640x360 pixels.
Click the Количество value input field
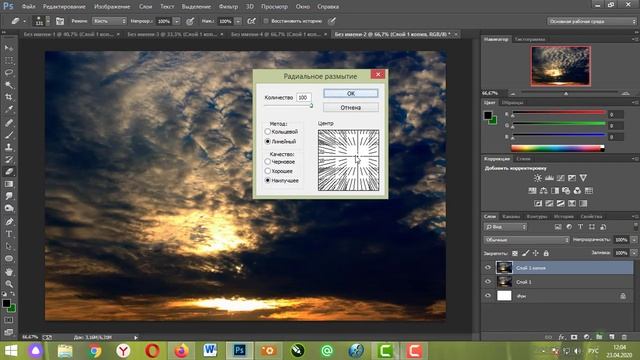click(304, 98)
